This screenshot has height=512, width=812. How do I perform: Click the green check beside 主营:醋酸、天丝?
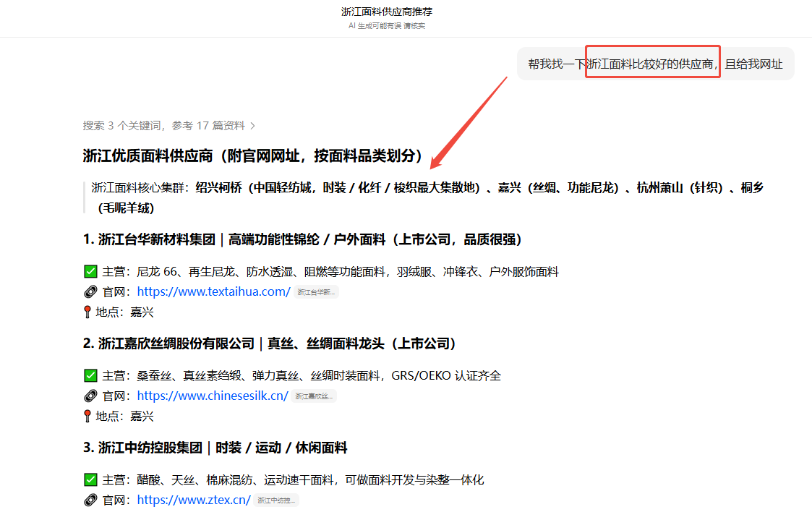point(90,480)
